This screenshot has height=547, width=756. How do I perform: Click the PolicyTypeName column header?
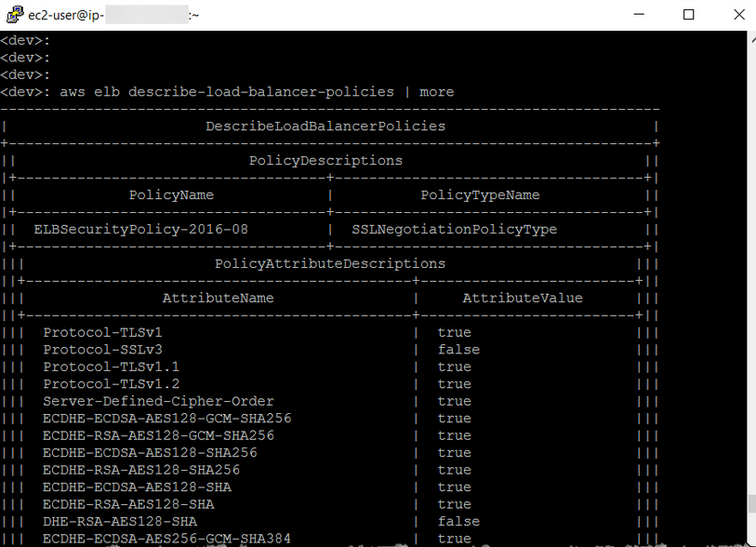pyautogui.click(x=480, y=194)
